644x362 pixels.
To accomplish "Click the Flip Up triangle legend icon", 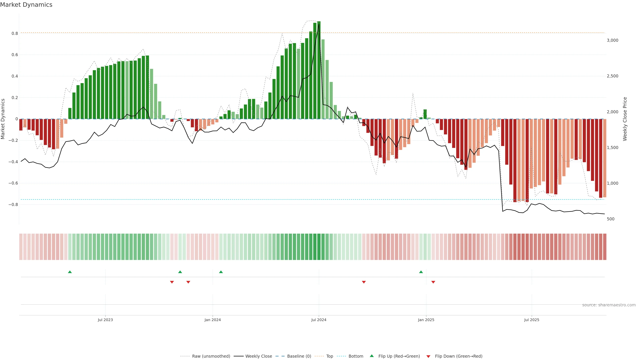I will (372, 356).
